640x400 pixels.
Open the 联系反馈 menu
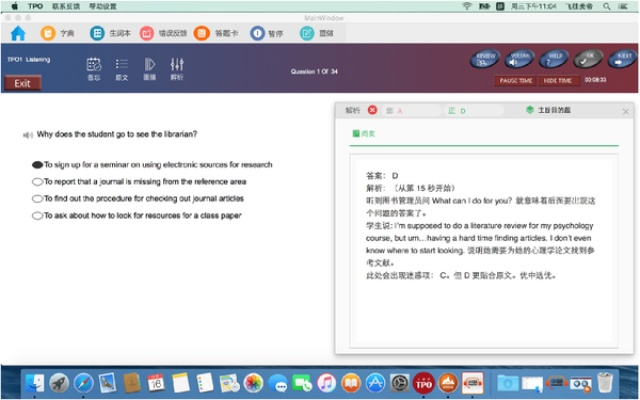tap(66, 6)
